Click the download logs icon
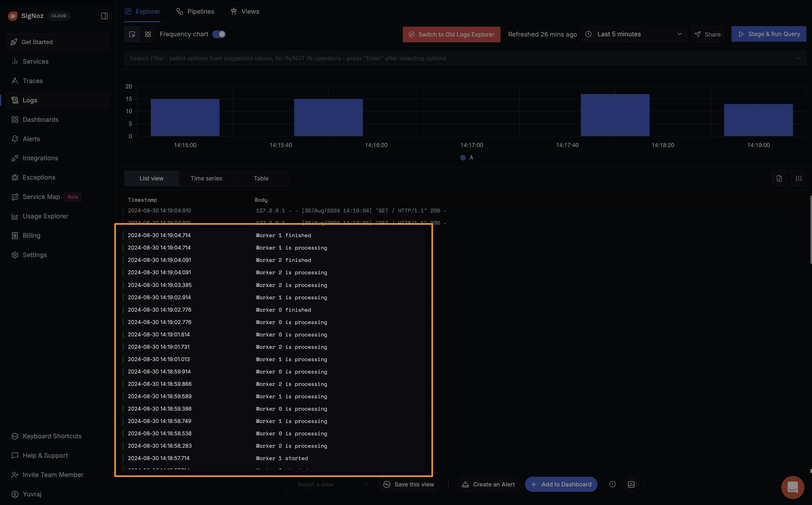Viewport: 812px width, 505px height. coord(779,179)
